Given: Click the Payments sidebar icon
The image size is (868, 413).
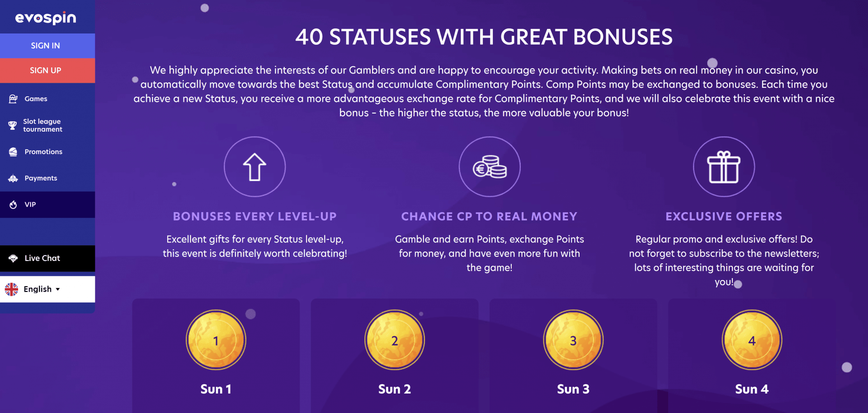Looking at the screenshot, I should (13, 178).
